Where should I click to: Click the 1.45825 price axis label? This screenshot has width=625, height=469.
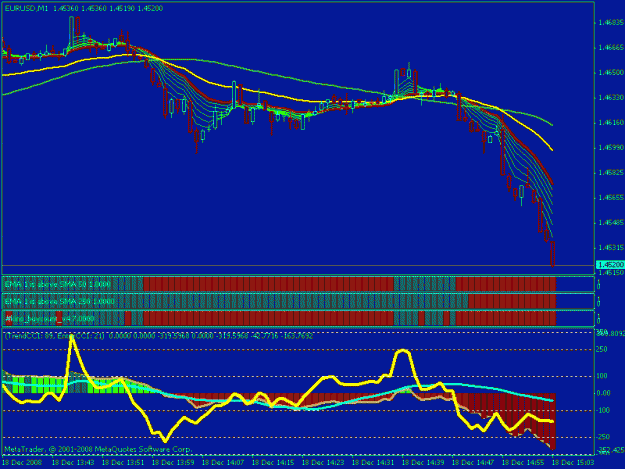tap(611, 173)
